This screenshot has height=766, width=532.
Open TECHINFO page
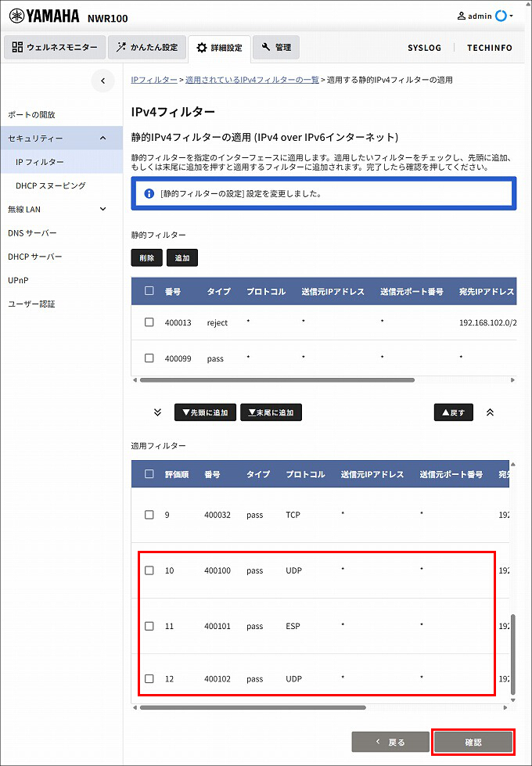coord(490,48)
